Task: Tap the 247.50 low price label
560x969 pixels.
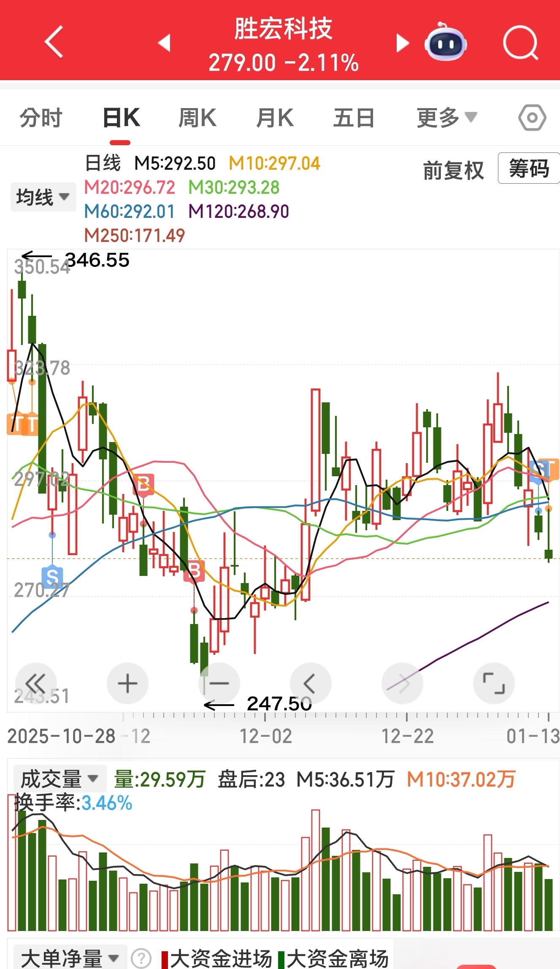Action: 279,703
